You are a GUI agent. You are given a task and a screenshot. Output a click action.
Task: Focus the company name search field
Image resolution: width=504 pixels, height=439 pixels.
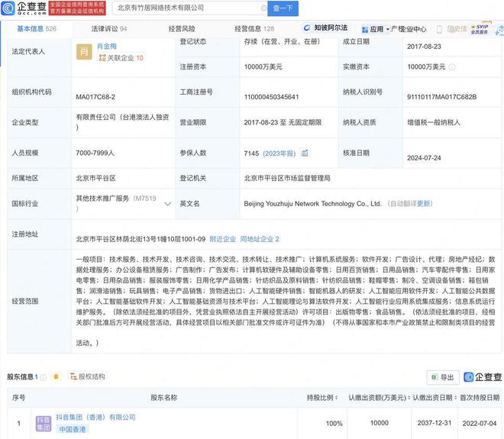(188, 8)
